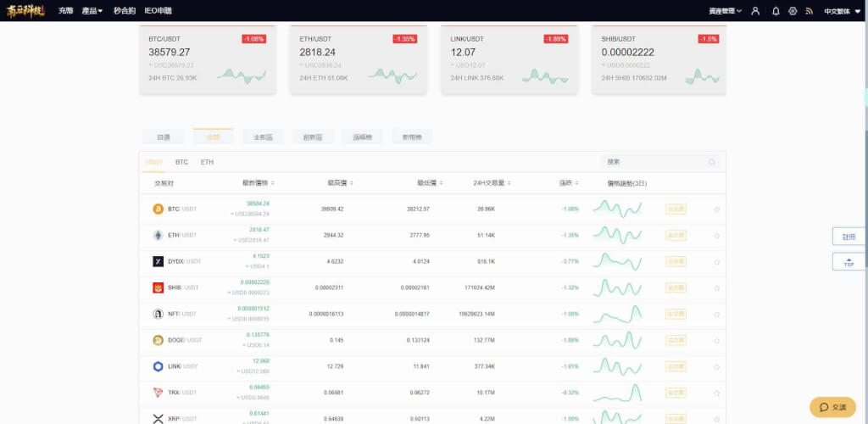Favorite the NFT/USDT pair star

pos(717,315)
